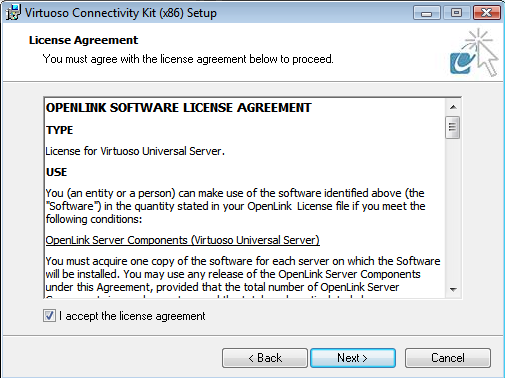Click the installer icon in title bar
This screenshot has width=505, height=378.
(x=13, y=13)
